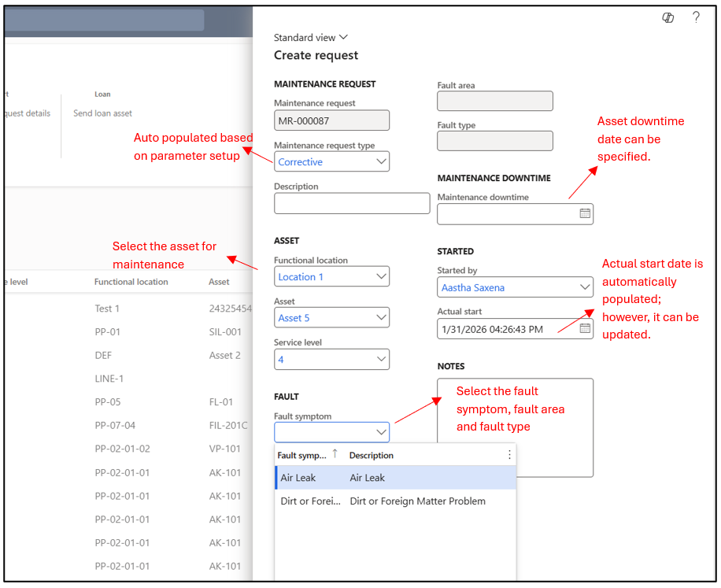Open the Actual start calendar picker
721x588 pixels.
coord(585,328)
